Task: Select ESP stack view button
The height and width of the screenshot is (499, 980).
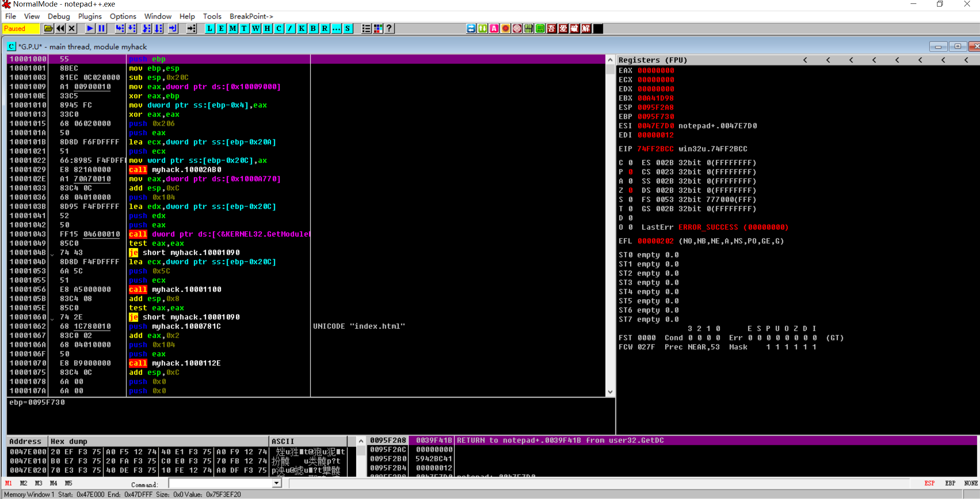Action: click(x=929, y=483)
